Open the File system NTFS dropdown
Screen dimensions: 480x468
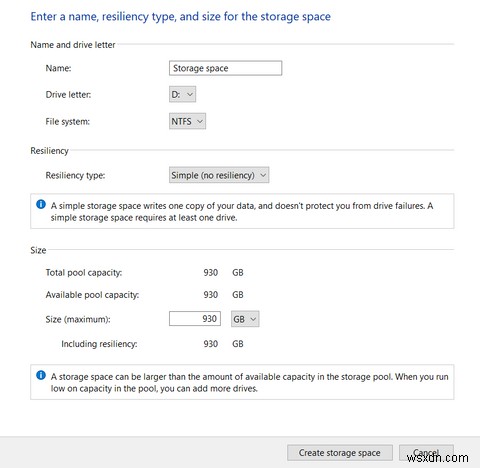(187, 121)
